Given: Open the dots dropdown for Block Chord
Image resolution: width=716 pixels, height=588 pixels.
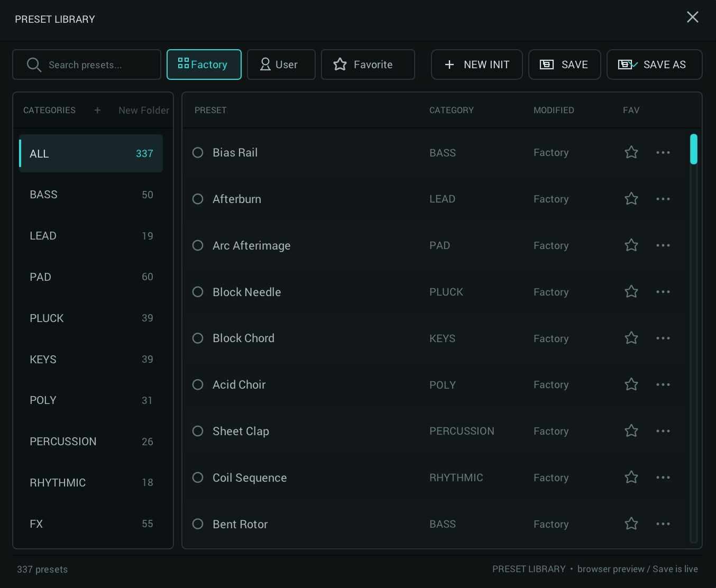Looking at the screenshot, I should (x=663, y=338).
